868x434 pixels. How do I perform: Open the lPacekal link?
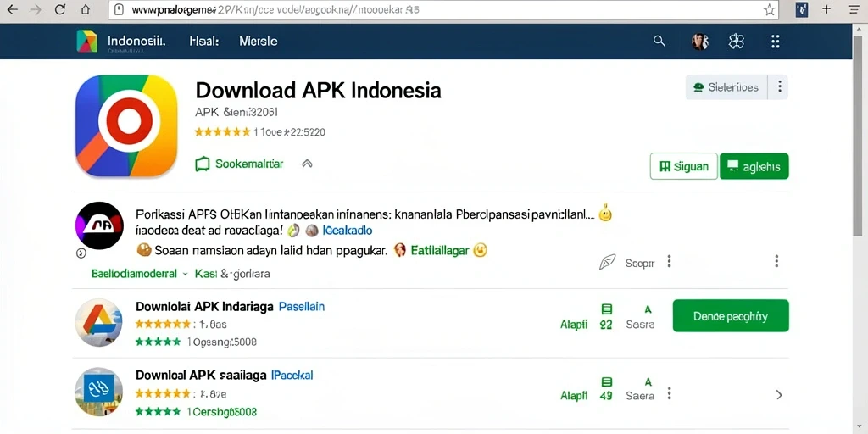(x=292, y=375)
